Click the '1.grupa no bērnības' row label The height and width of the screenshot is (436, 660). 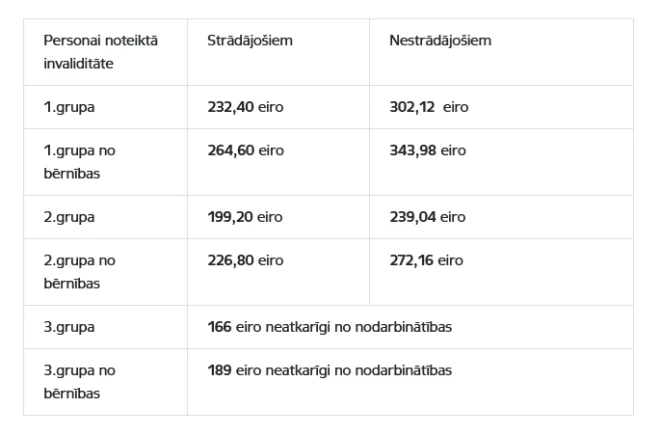coord(77,161)
